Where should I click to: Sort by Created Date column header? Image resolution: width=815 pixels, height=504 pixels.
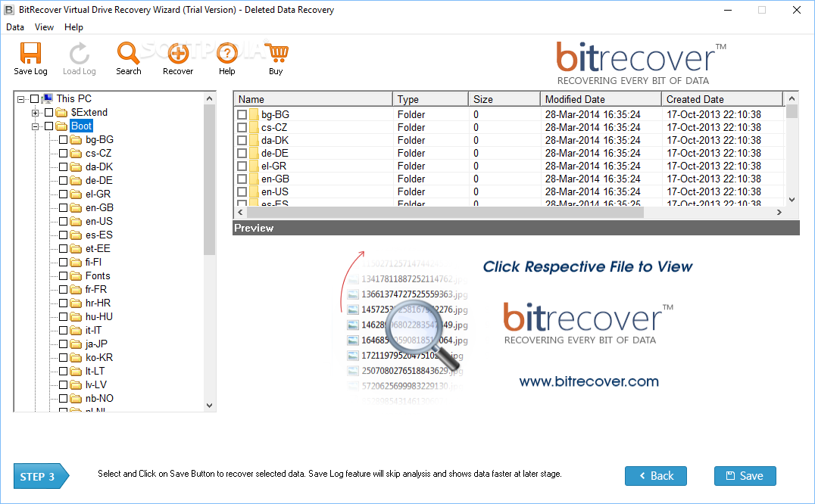coord(723,99)
